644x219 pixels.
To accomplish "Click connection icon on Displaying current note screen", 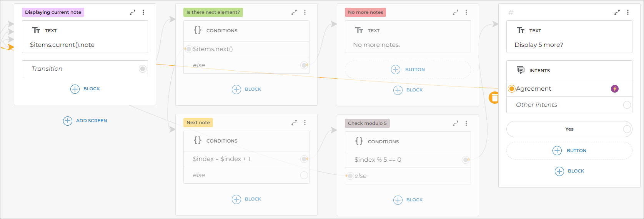I will (x=133, y=12).
